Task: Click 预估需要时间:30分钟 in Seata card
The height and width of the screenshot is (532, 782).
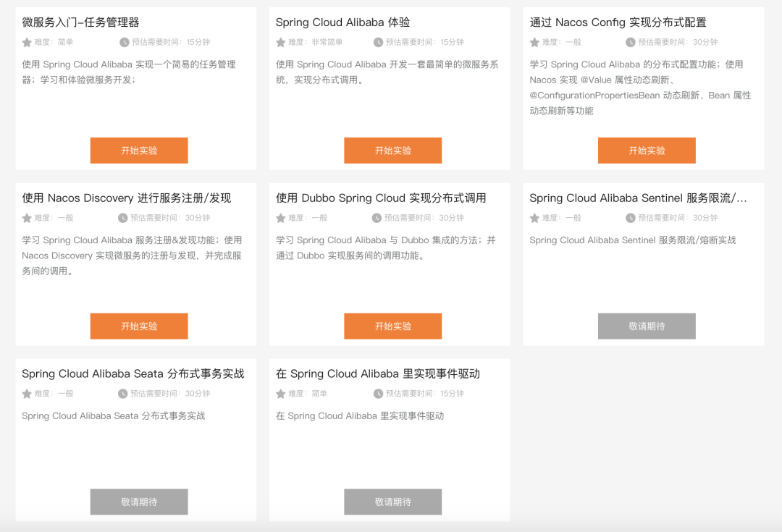Action: 170,394
